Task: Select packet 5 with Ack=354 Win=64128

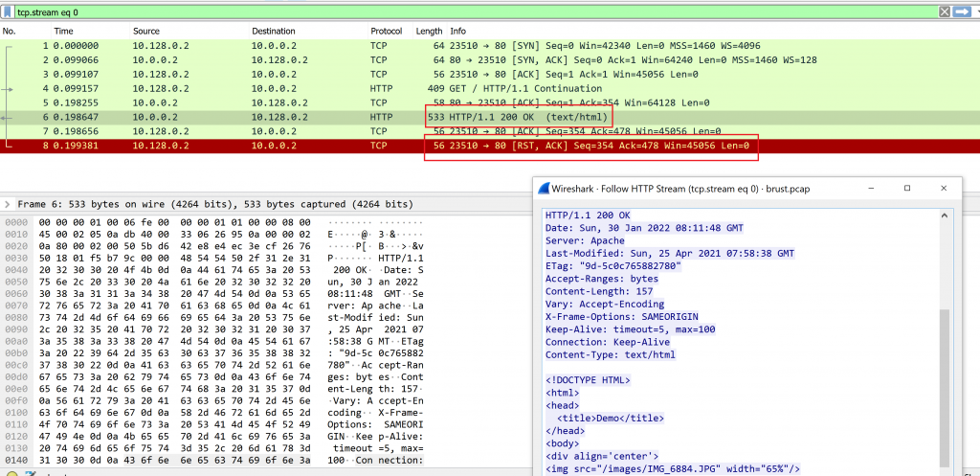Action: pos(490,102)
